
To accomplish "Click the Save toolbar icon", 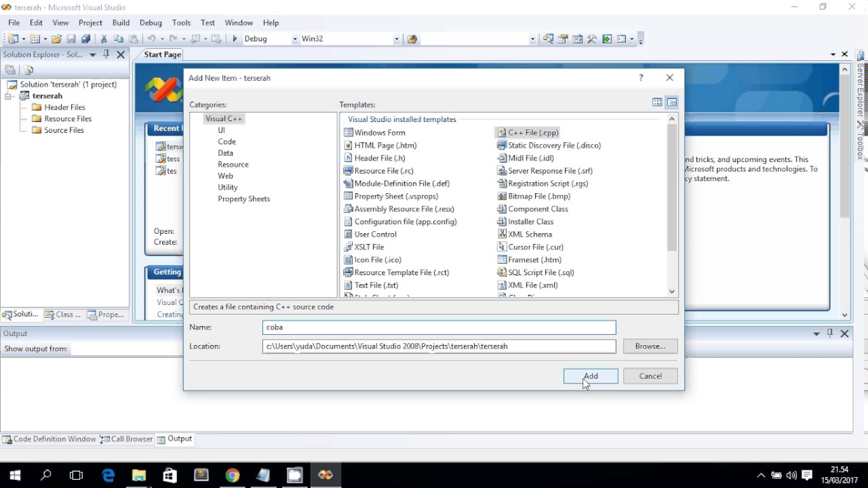I will 71,39.
